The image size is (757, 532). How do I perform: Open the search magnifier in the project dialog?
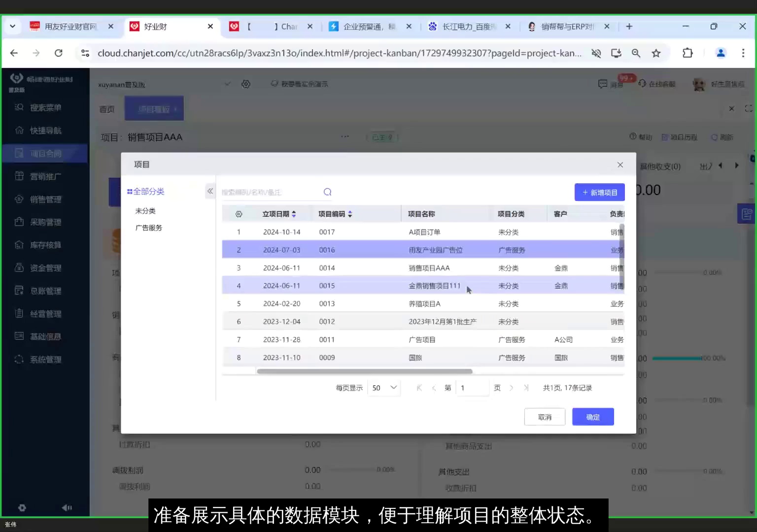tap(327, 192)
